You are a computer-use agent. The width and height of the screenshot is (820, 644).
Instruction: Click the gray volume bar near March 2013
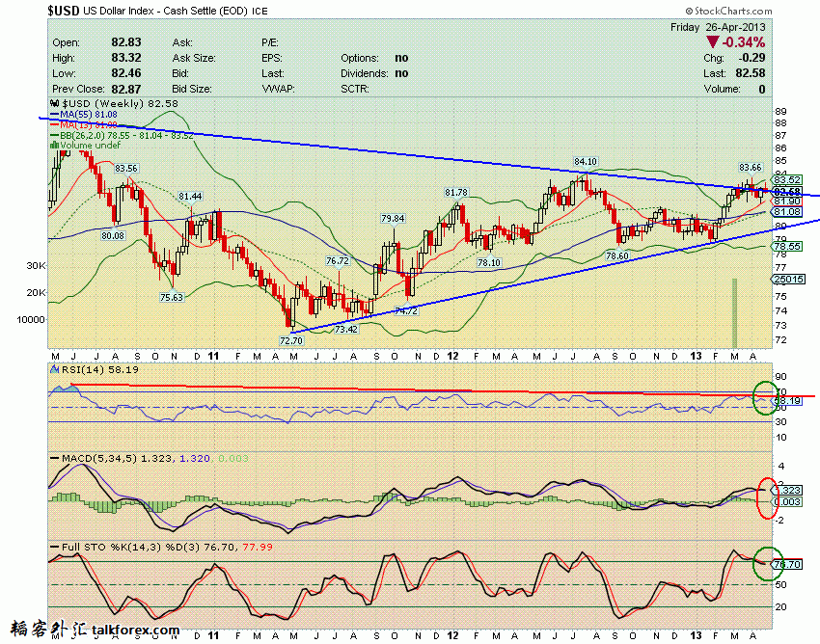(x=734, y=312)
